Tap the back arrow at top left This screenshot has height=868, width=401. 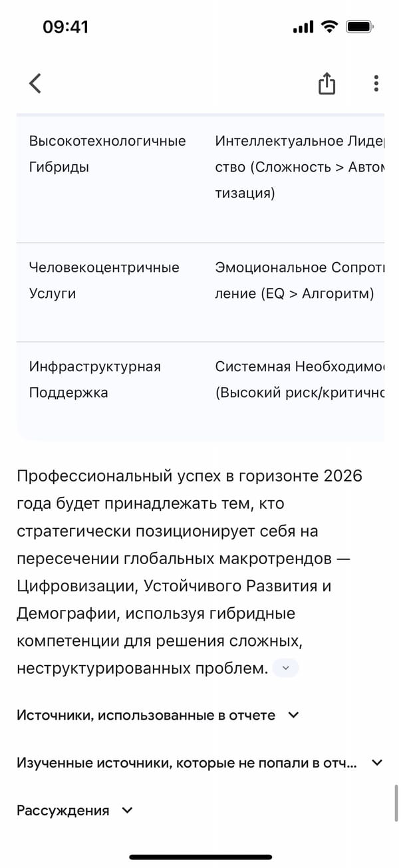(35, 84)
